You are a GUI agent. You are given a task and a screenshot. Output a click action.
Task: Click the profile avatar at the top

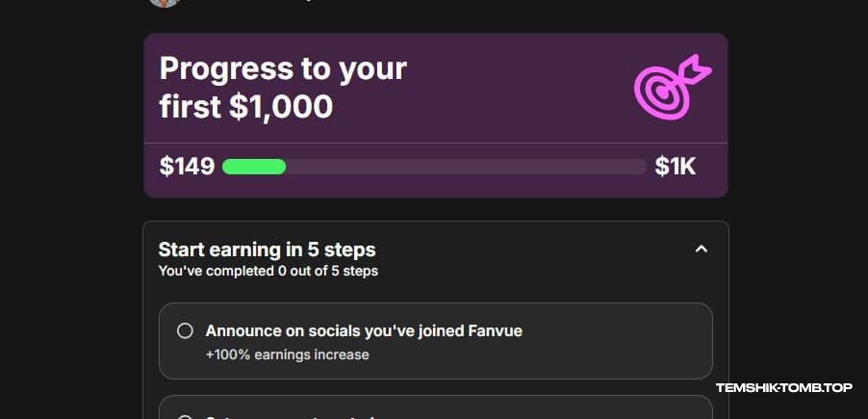pos(166,3)
